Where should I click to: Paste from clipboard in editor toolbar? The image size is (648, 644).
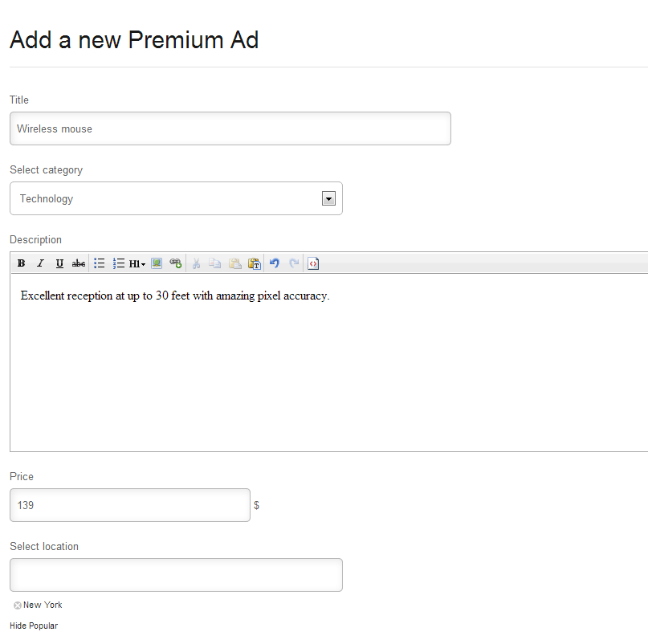point(234,263)
